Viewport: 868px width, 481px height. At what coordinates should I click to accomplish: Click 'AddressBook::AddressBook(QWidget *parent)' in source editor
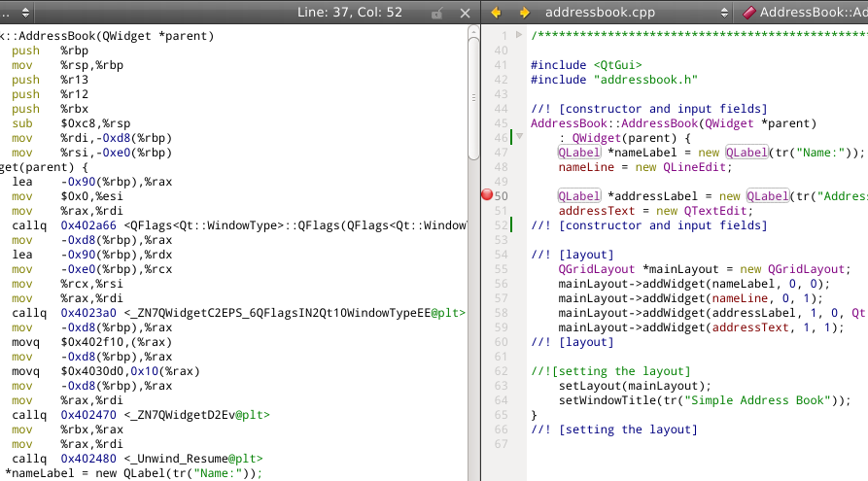point(674,123)
